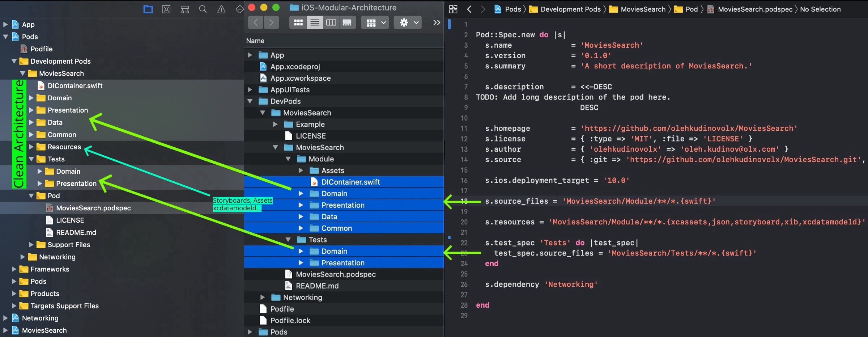Open the Issue navigator warning triangle
Viewport: 868px width, 337px height.
221,9
